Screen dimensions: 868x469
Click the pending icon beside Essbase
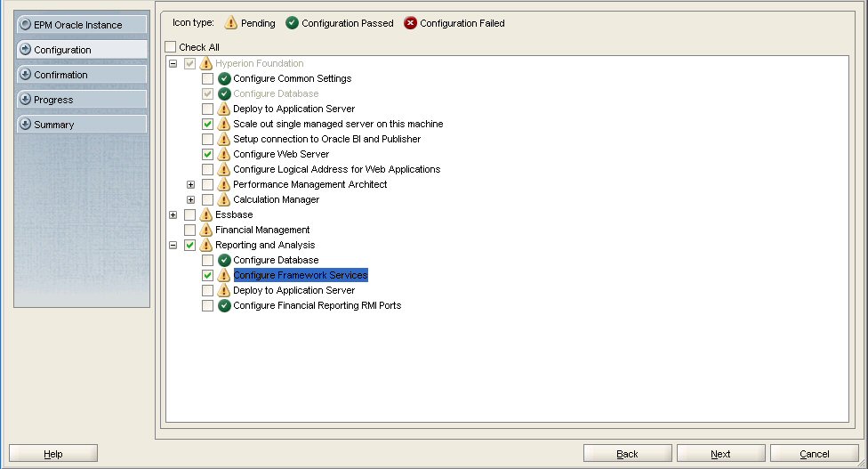(x=206, y=214)
